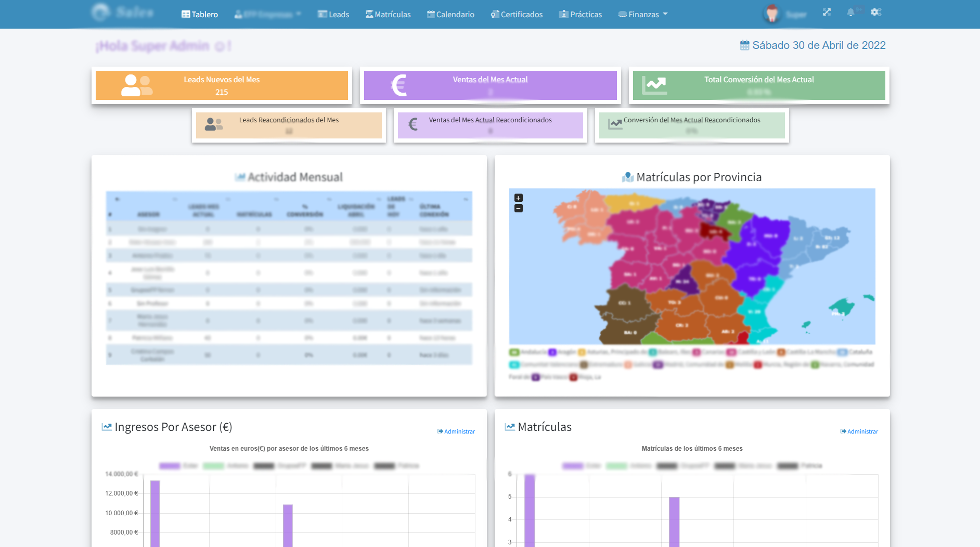Go to the Prácticas section

click(581, 15)
